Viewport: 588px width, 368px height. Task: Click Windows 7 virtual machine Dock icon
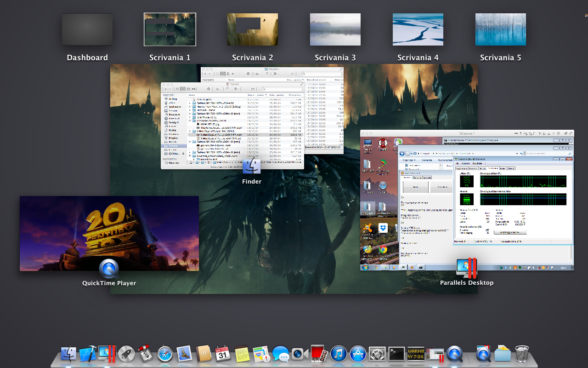point(435,354)
